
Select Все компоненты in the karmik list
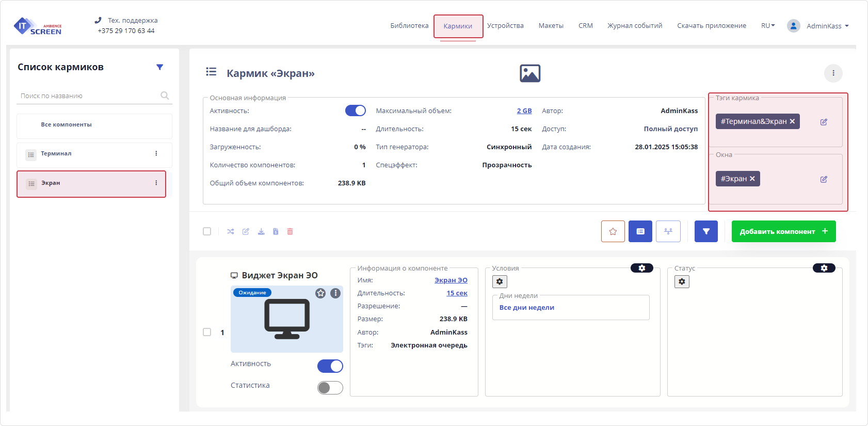pos(94,125)
